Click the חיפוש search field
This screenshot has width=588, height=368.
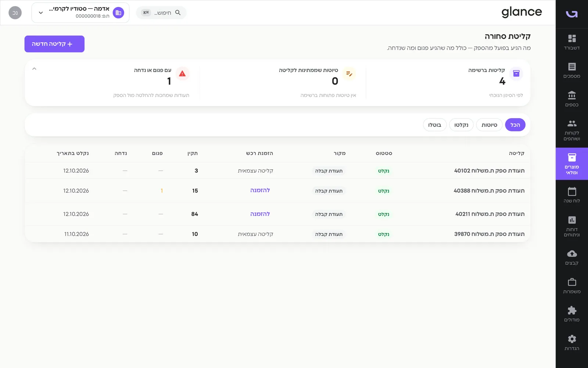pyautogui.click(x=161, y=13)
